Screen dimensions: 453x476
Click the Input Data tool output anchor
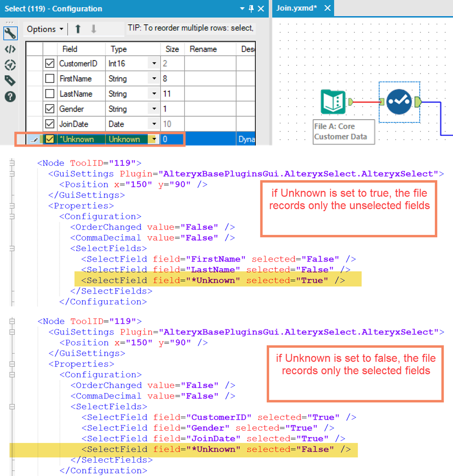[x=351, y=101]
